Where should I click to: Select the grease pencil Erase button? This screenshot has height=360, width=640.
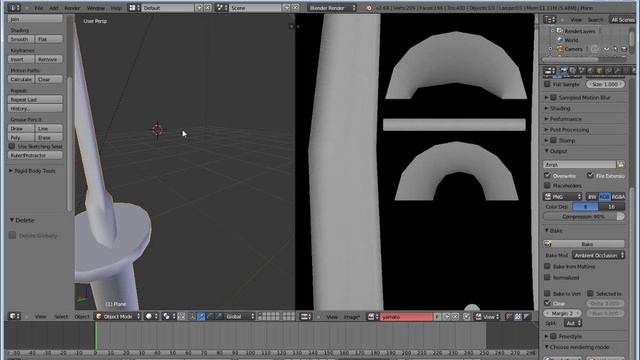click(49, 138)
